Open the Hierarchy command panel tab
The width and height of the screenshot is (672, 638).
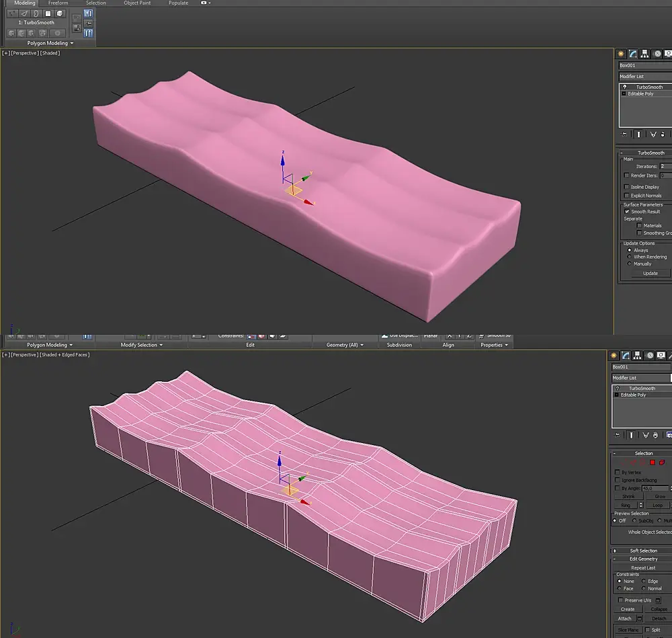pyautogui.click(x=644, y=54)
